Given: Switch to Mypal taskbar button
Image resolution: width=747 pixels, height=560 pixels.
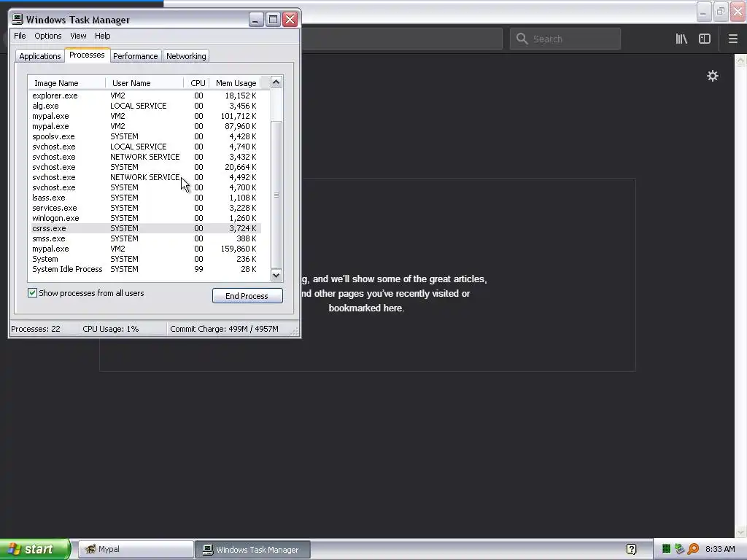Looking at the screenshot, I should (136, 549).
